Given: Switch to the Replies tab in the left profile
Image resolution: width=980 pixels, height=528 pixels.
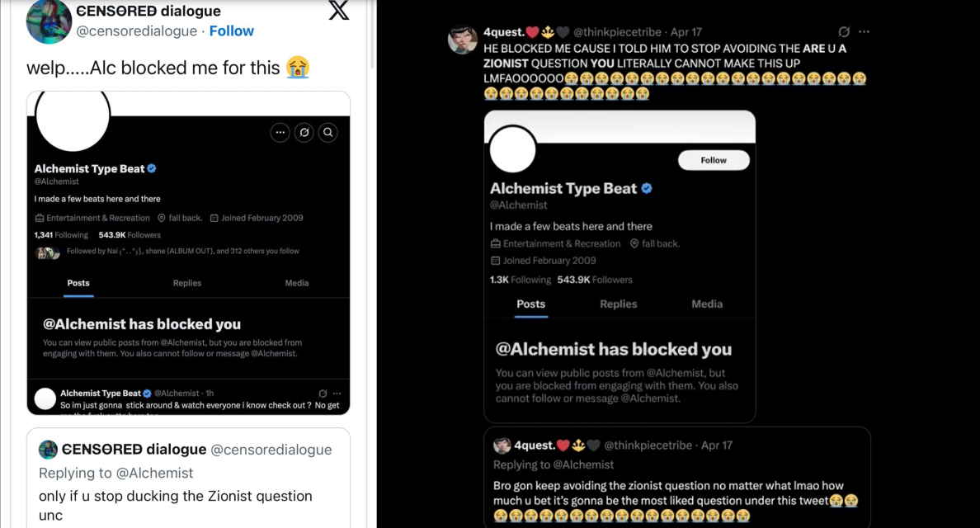Looking at the screenshot, I should 187,283.
